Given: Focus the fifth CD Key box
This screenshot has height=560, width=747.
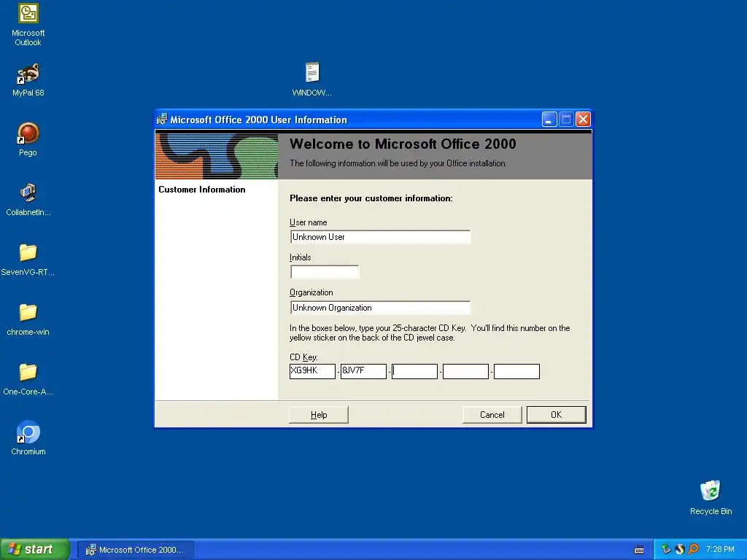Looking at the screenshot, I should (x=516, y=371).
